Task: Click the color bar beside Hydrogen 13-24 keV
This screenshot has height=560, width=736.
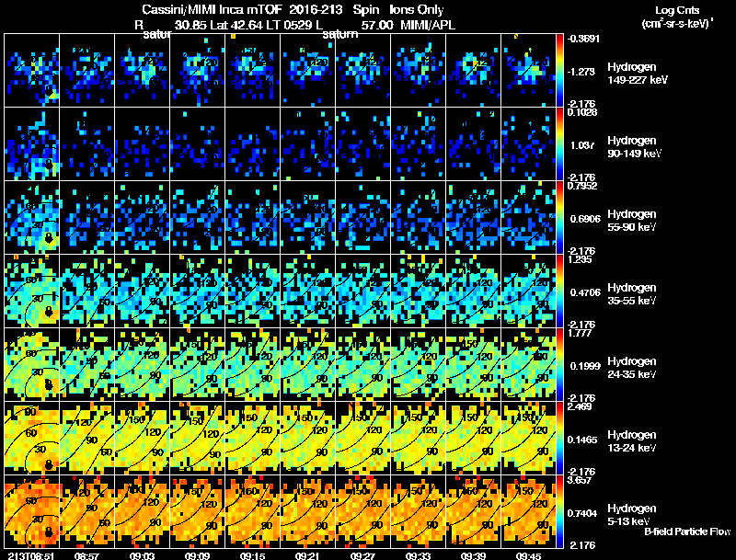Action: 559,439
